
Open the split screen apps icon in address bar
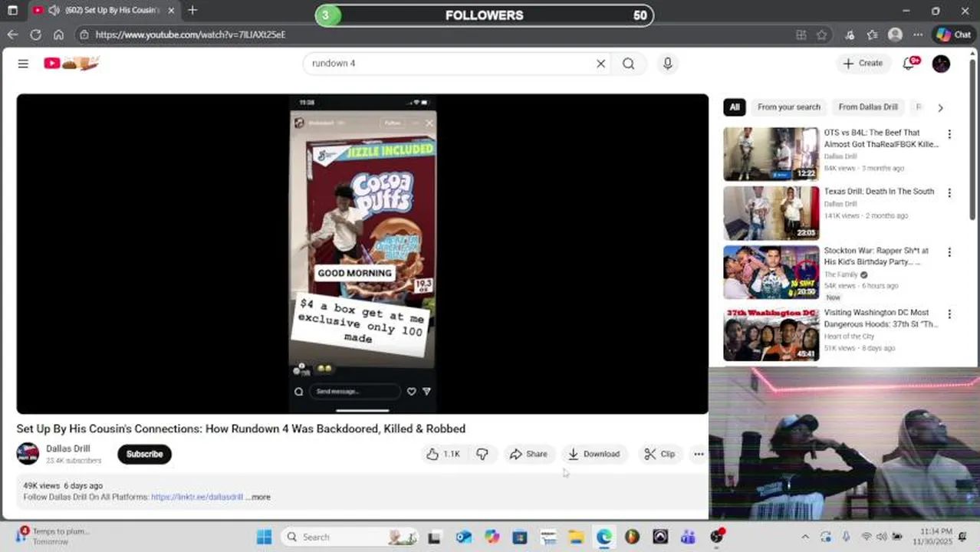(x=801, y=34)
